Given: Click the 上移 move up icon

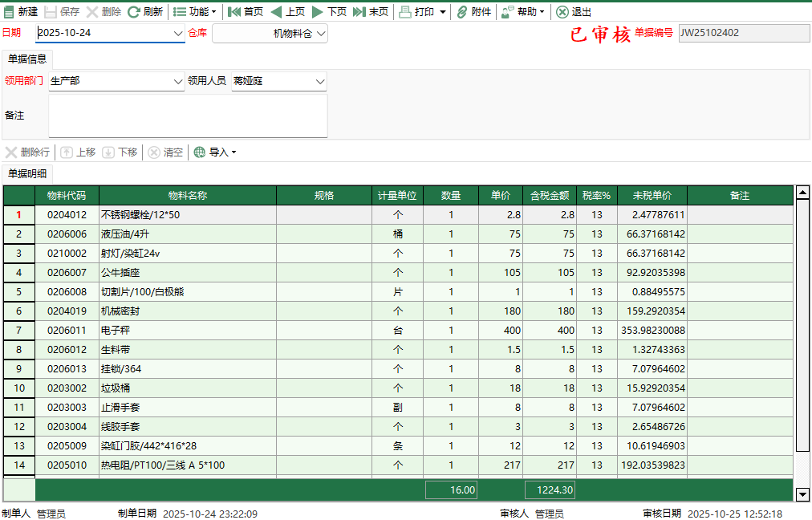Looking at the screenshot, I should pos(81,152).
